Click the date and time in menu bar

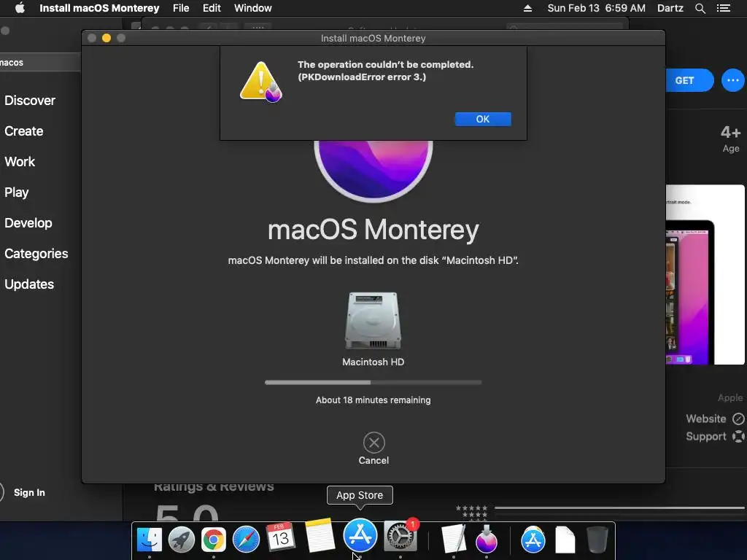pos(597,8)
